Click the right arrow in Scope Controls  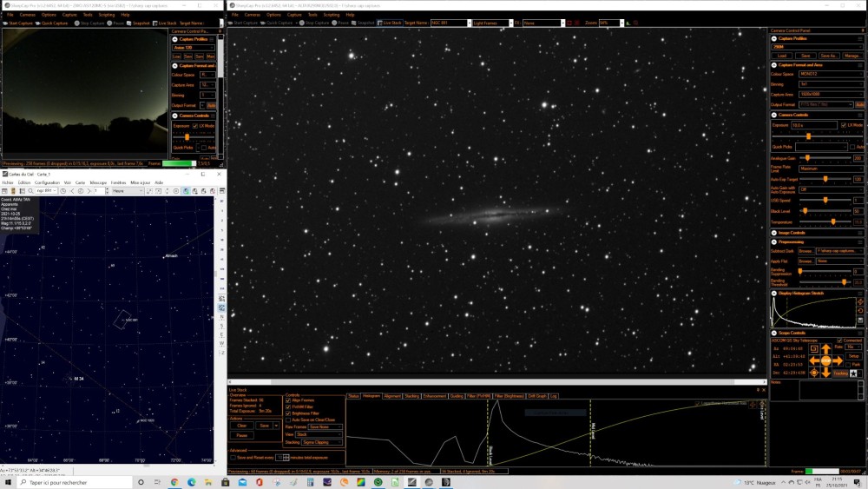[837, 360]
